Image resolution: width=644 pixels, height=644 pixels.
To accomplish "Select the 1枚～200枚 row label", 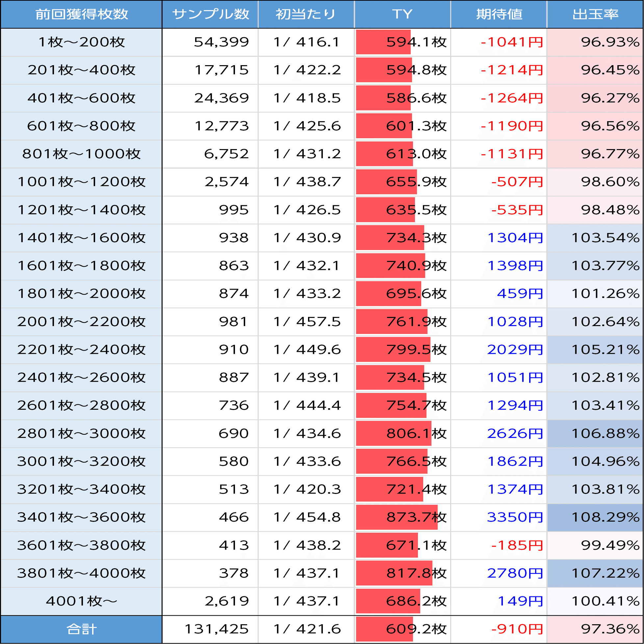I will click(81, 42).
